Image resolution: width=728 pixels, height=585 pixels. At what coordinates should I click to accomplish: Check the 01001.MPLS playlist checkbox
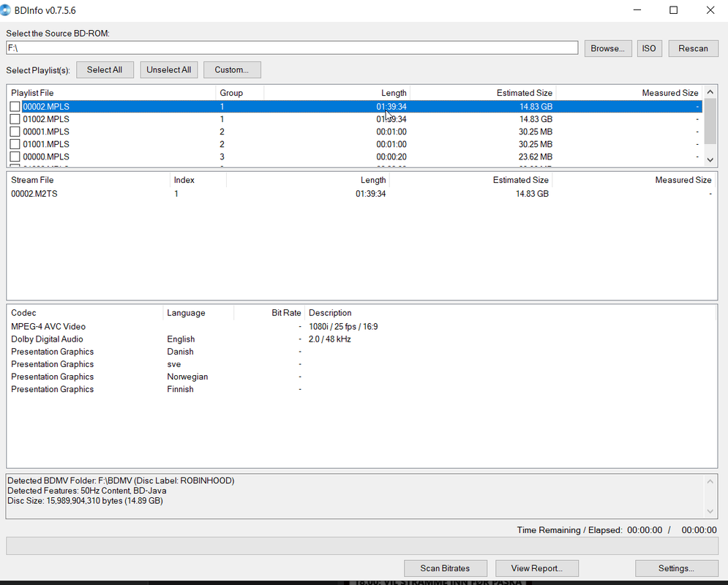15,144
